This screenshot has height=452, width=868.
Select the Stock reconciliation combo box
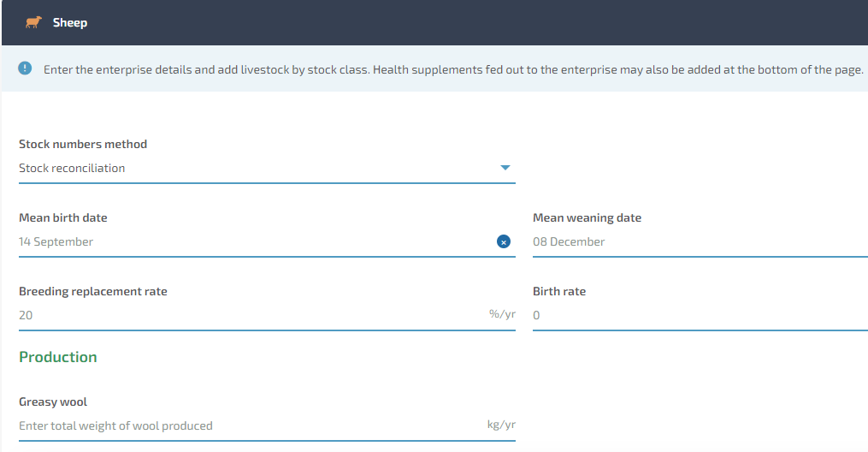pos(267,169)
